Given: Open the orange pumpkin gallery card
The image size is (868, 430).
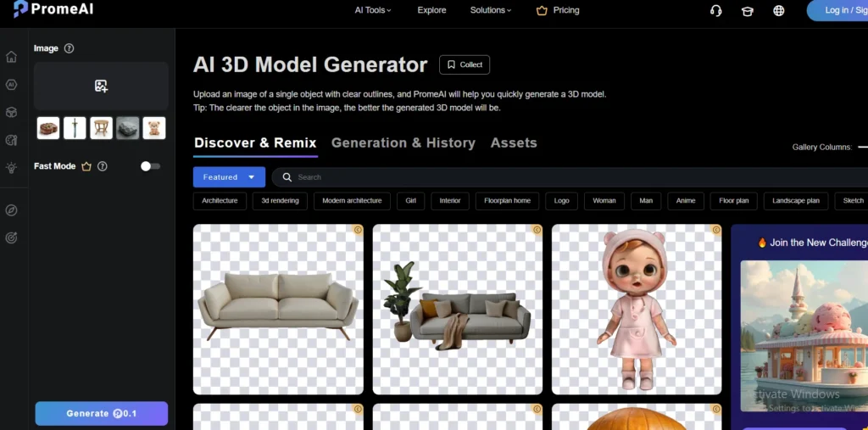Looking at the screenshot, I should tap(637, 416).
